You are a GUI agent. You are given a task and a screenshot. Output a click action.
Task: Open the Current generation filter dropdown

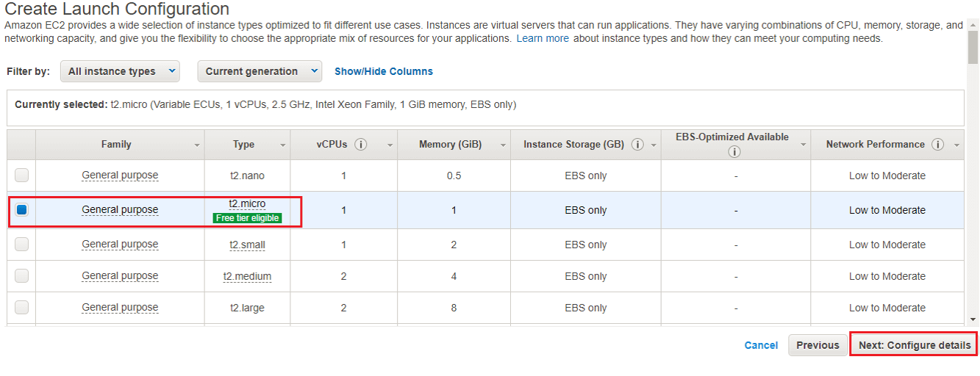pyautogui.click(x=260, y=71)
